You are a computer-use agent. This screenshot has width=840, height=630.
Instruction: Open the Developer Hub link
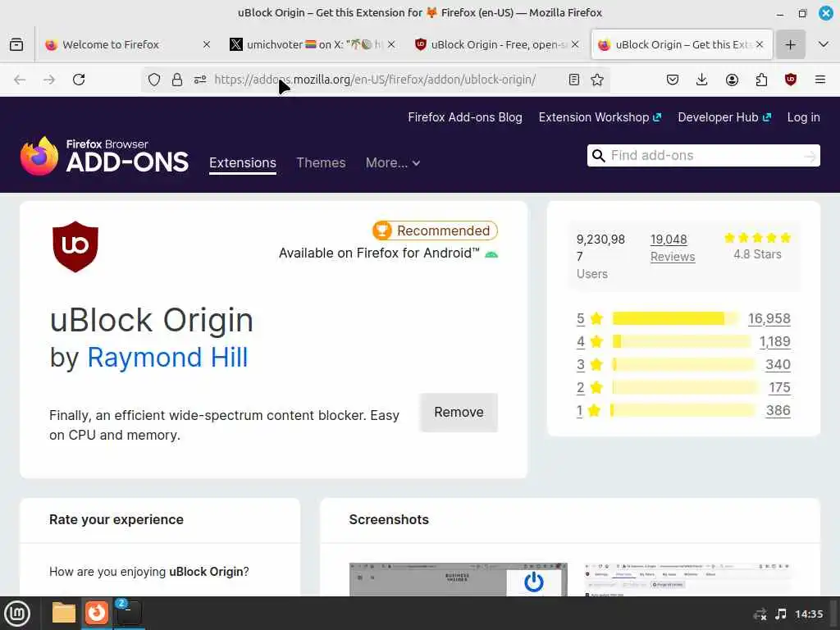[724, 117]
